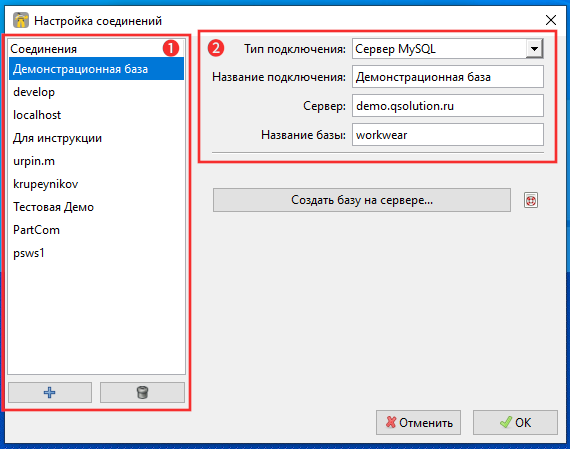Open the connection type dropdown arrow

pyautogui.click(x=534, y=48)
